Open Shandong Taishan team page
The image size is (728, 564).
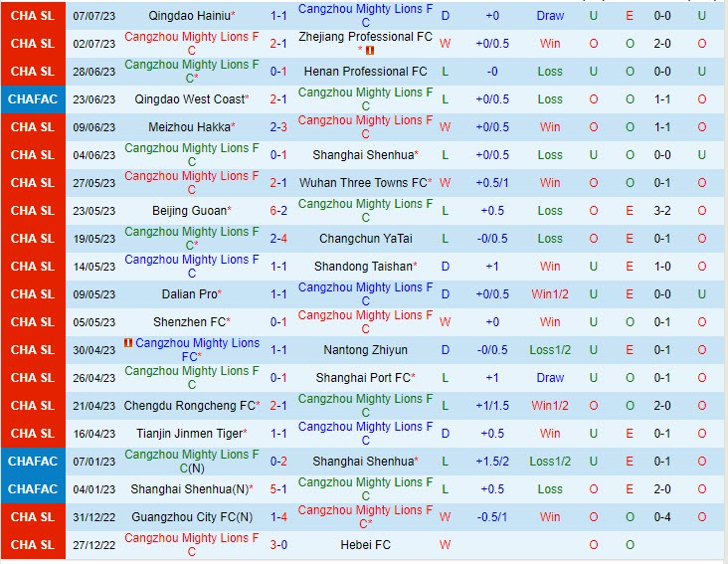pos(363,267)
